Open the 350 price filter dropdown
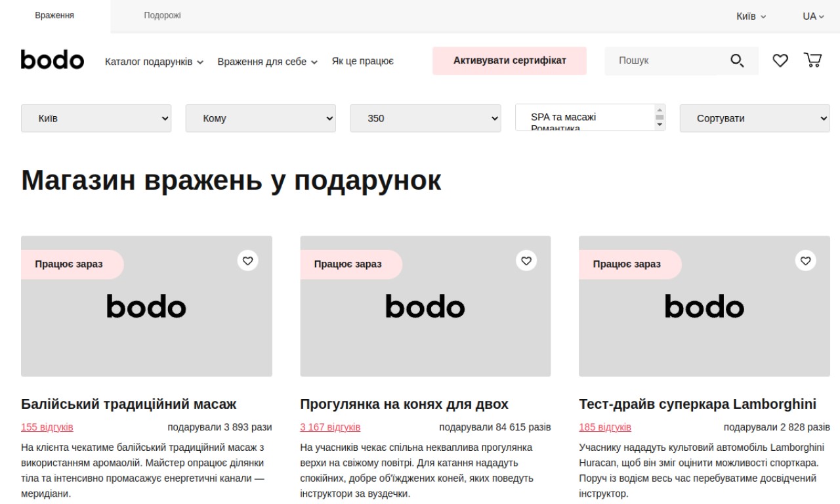The height and width of the screenshot is (504, 840). point(425,118)
